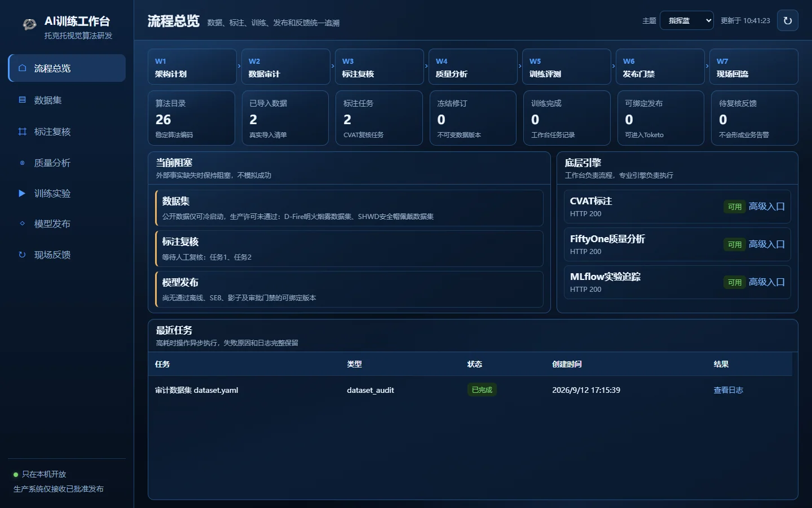
Task: Select the W6 发布门禁 workflow step
Action: (x=660, y=67)
